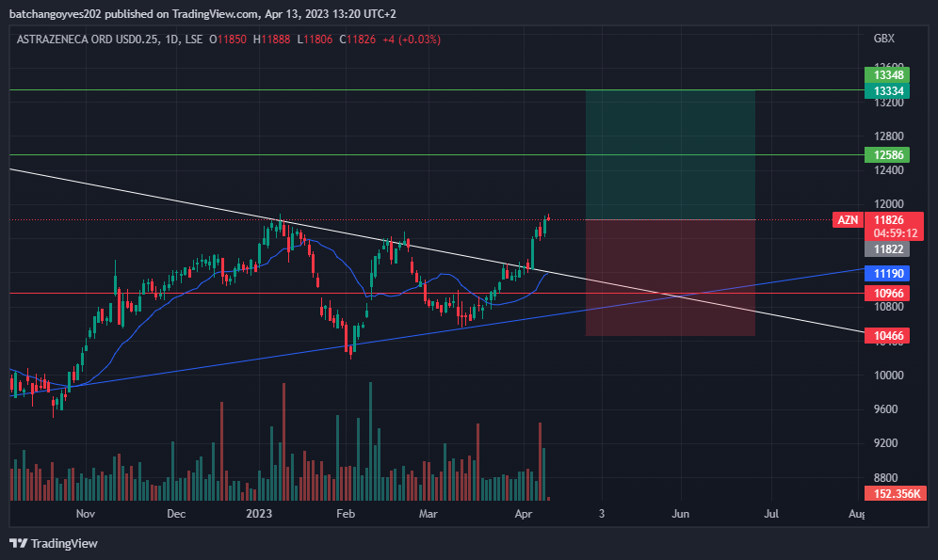Screen dimensions: 938x560
Task: Click the red 10966 price label
Action: click(x=887, y=294)
